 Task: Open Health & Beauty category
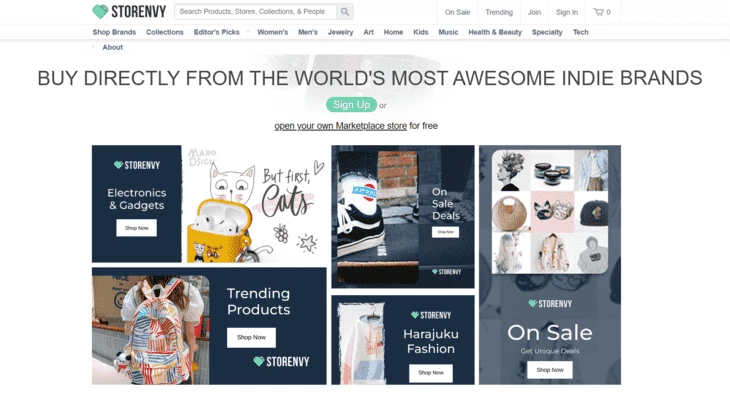coord(495,32)
